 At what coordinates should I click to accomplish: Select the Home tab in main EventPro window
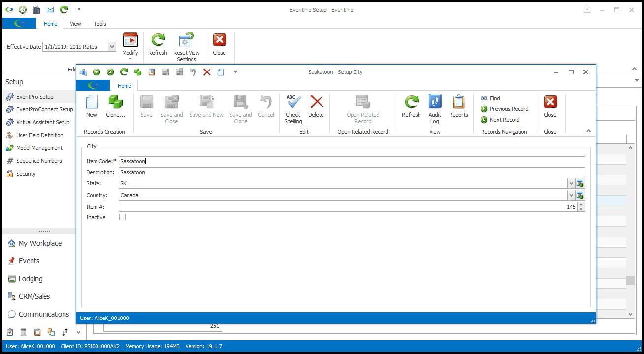[x=51, y=24]
